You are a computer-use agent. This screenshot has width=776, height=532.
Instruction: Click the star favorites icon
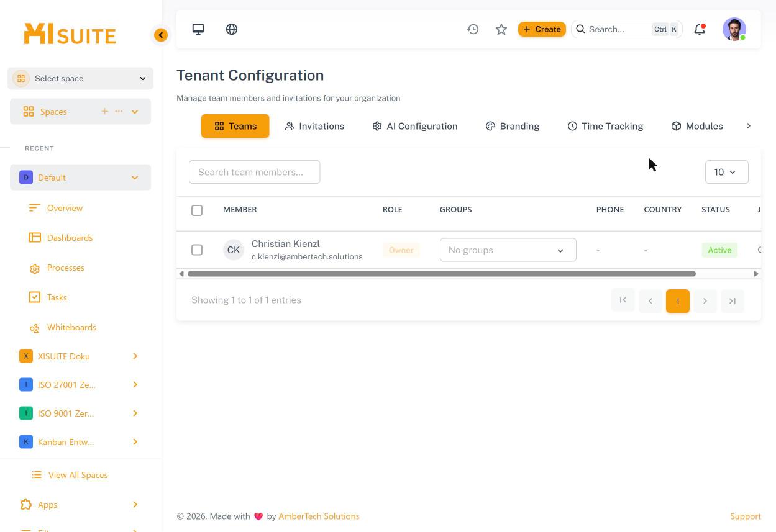point(501,29)
